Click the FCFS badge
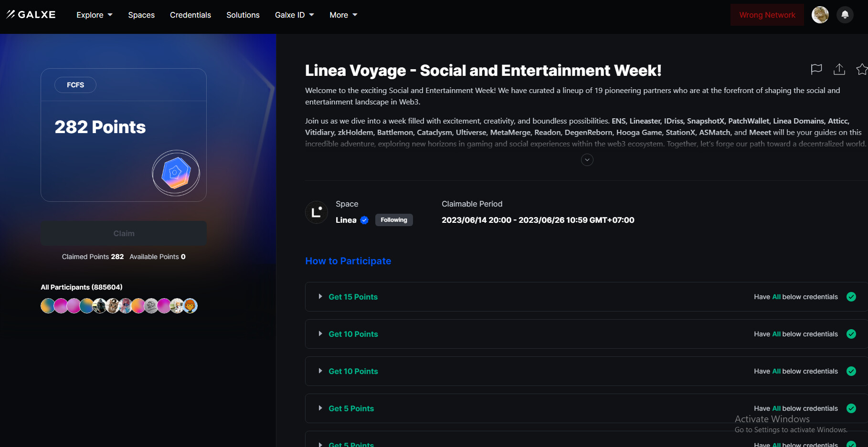Screen dimensions: 868x447 (75, 85)
